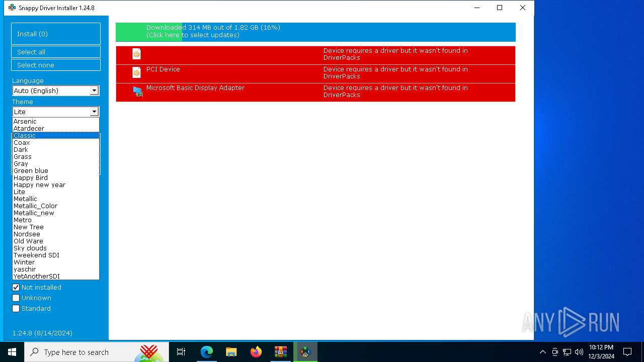Screen dimensions: 644x362
Task: Switch to the New Tree theme
Action: click(56, 227)
